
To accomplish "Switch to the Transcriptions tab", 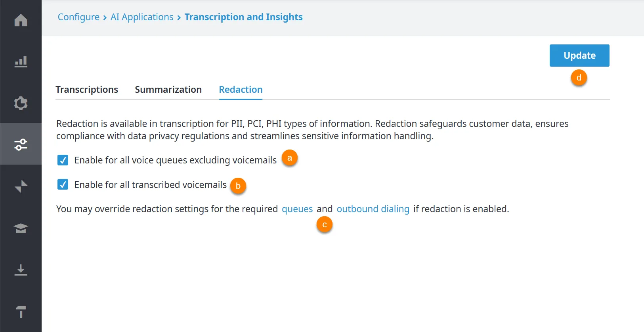I will (87, 90).
